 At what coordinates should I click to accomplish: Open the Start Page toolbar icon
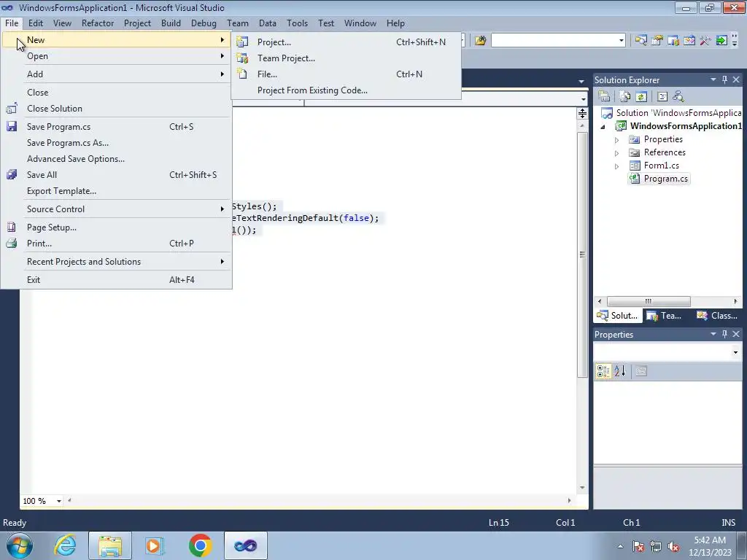pyautogui.click(x=721, y=41)
